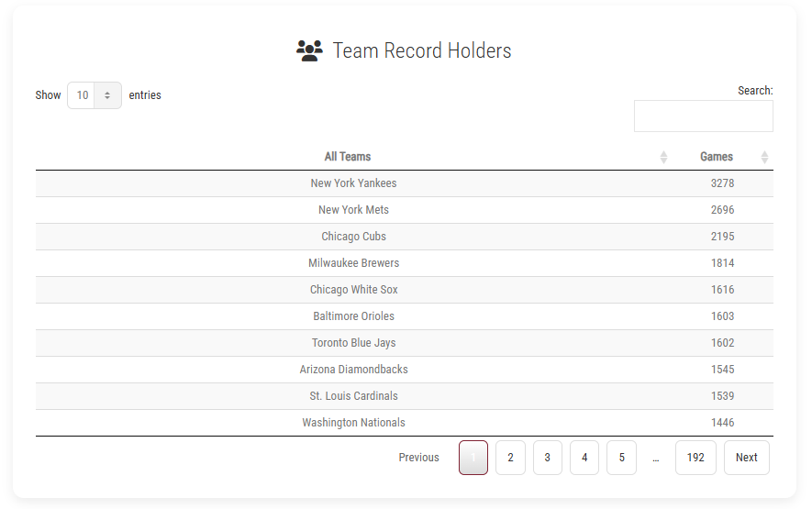
Task: Select the New York Yankees row
Action: pyautogui.click(x=405, y=183)
